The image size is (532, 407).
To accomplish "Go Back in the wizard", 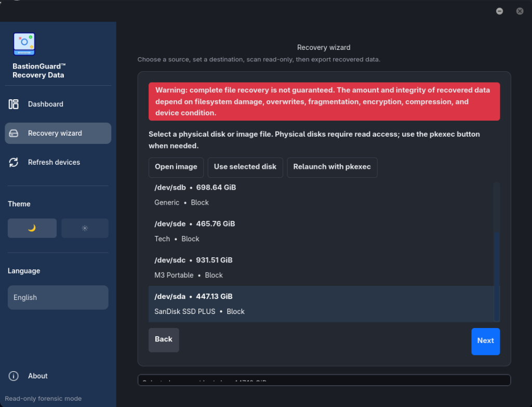I will tap(164, 340).
